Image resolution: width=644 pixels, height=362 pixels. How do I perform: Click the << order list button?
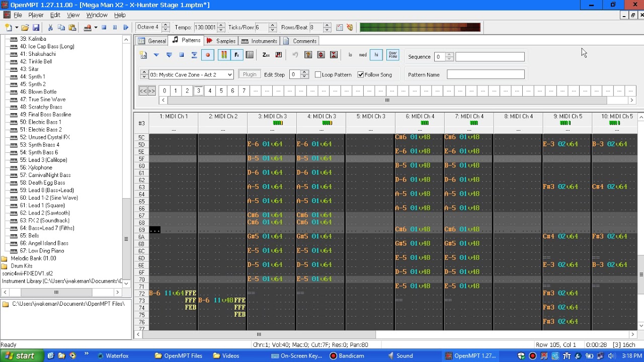[x=143, y=91]
